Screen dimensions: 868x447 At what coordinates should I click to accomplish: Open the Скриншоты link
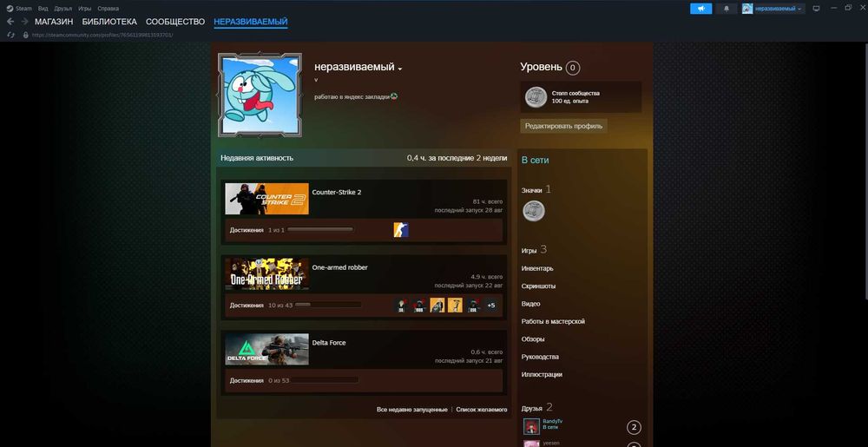click(x=539, y=286)
